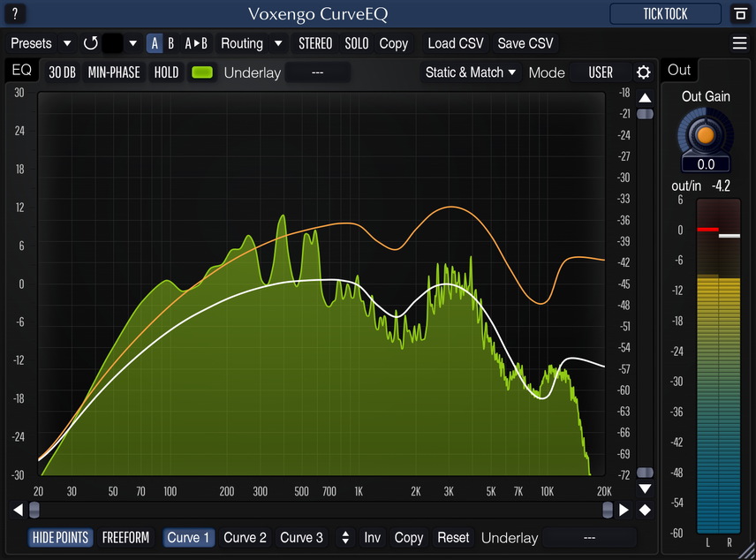Click the question mark help icon
Screen dimensions: 756x560
click(x=15, y=14)
